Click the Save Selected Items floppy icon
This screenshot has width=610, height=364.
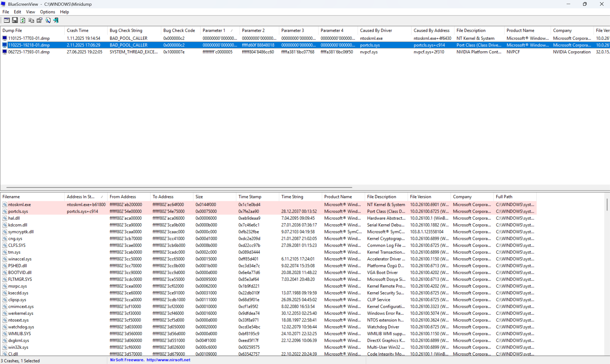point(15,20)
